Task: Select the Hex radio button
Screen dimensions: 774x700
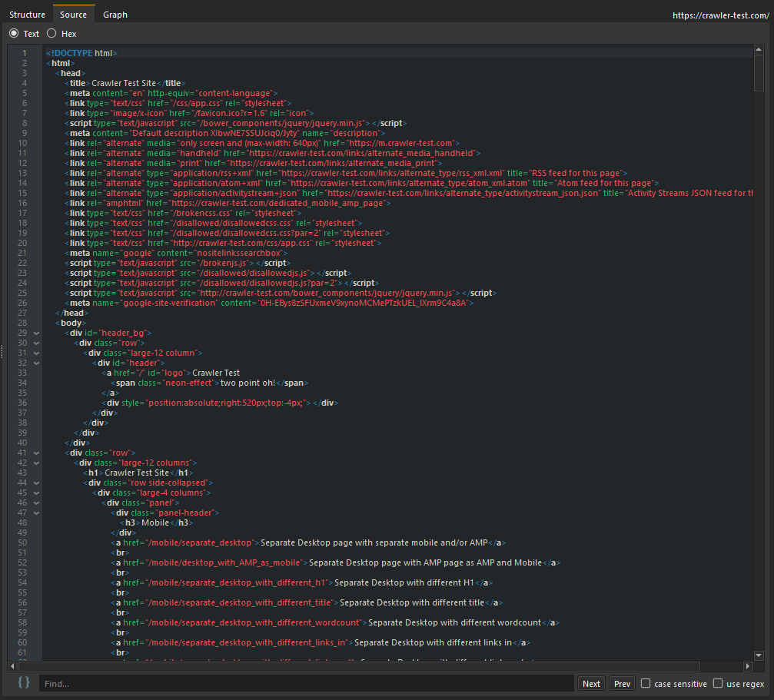Action: click(x=51, y=34)
